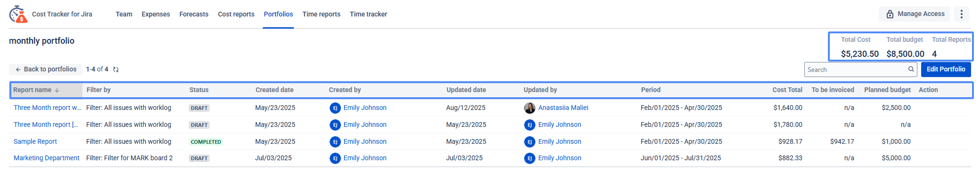Click the $942.17 to be invoiced value

point(842,142)
